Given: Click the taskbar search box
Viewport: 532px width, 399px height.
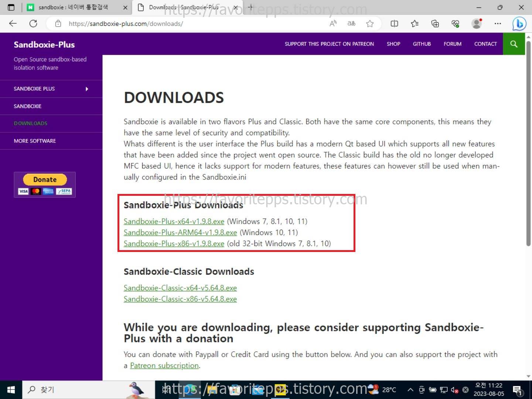Looking at the screenshot, I should (89, 390).
